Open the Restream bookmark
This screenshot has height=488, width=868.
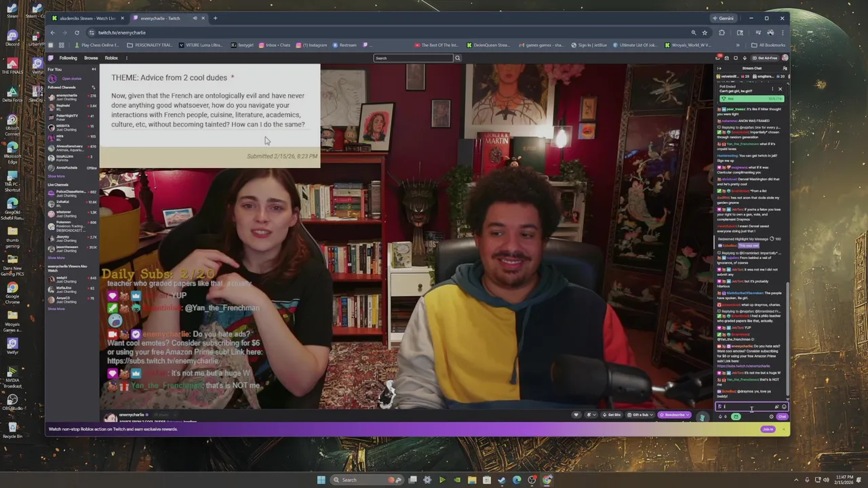pos(344,45)
